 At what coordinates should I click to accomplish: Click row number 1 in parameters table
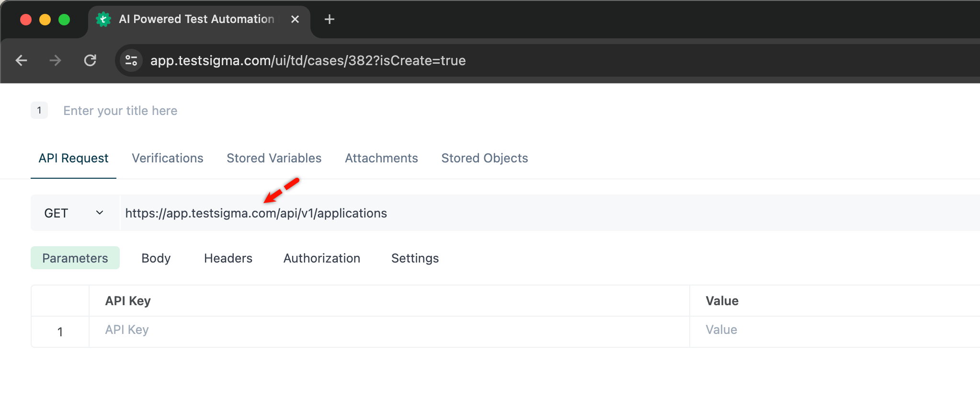tap(60, 332)
